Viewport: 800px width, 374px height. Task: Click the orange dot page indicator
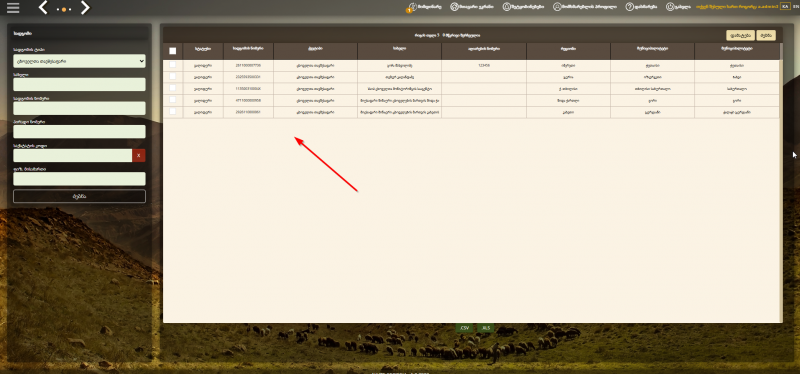(x=64, y=10)
